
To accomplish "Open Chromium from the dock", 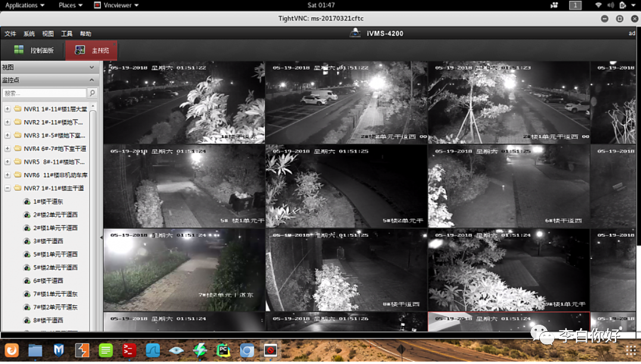I will point(247,350).
